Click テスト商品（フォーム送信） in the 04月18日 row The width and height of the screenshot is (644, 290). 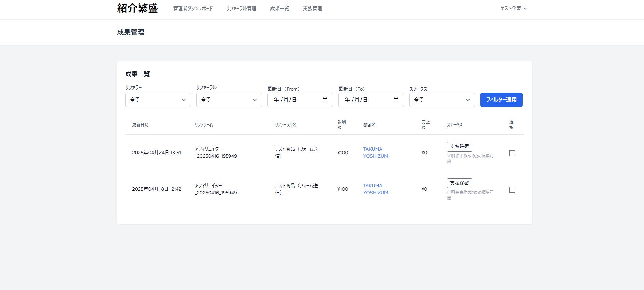coord(296,189)
